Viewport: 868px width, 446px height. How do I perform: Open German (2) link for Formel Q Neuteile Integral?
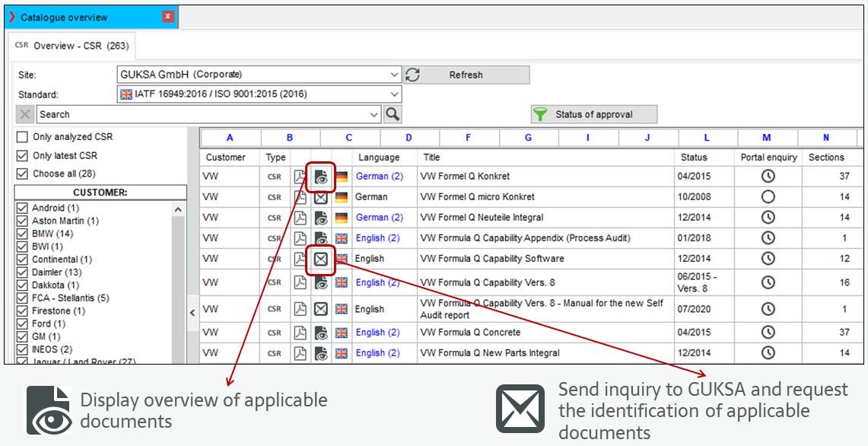[380, 217]
